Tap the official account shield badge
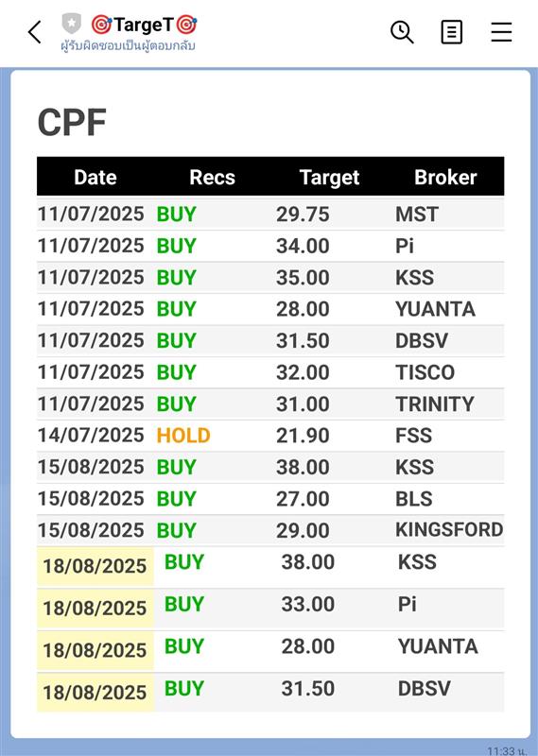 (72, 23)
